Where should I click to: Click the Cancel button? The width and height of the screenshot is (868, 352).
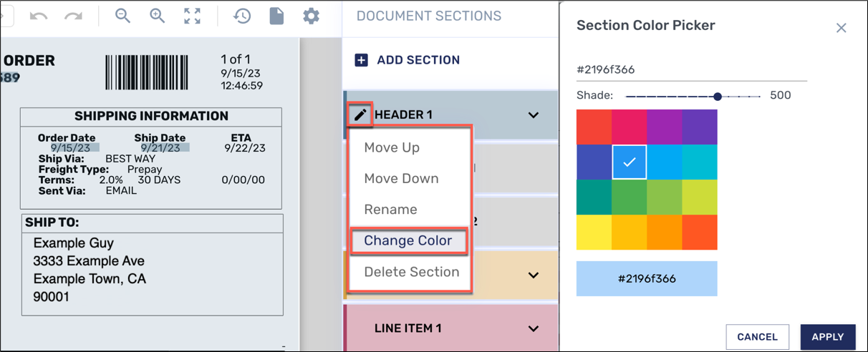click(757, 337)
